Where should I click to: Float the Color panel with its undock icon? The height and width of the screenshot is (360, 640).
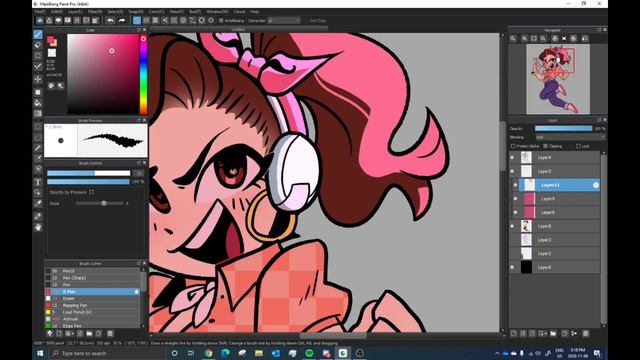tap(139, 30)
